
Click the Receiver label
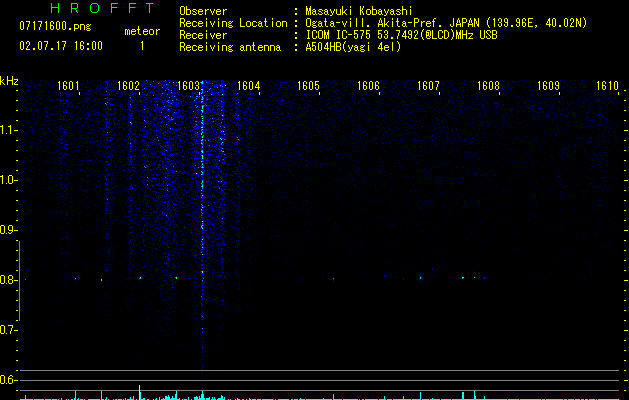203,35
